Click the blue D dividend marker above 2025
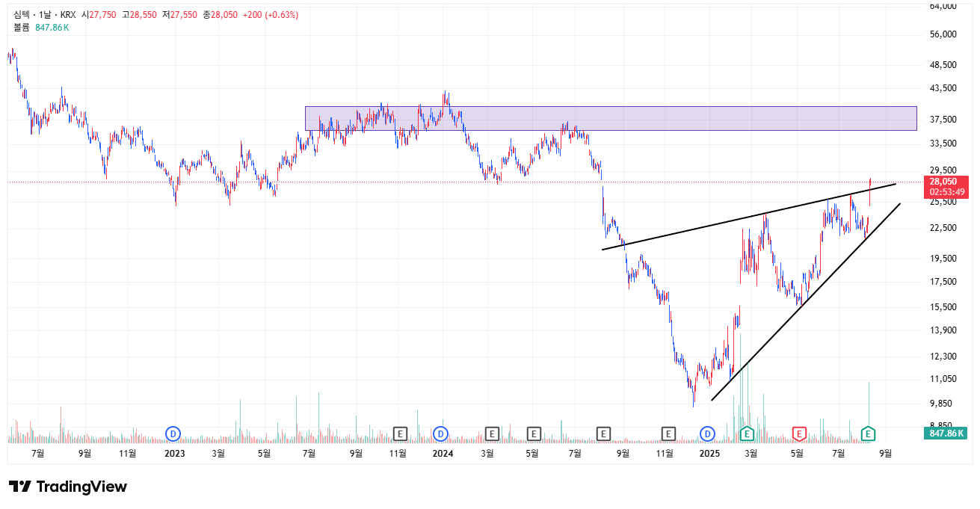 point(707,433)
